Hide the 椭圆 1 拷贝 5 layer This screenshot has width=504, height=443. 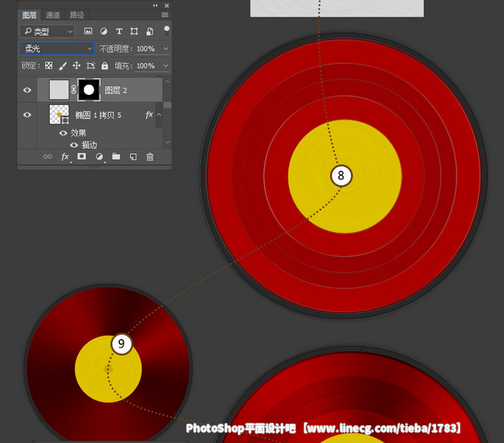[x=27, y=114]
